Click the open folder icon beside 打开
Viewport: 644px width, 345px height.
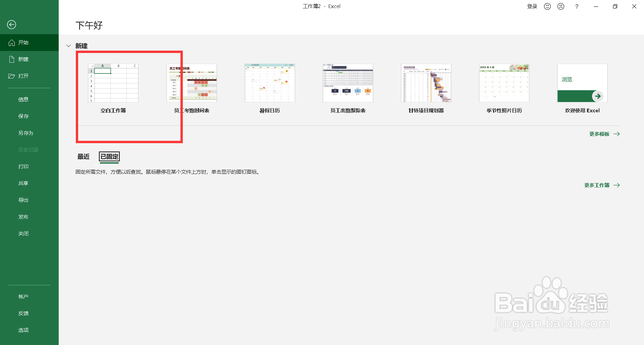click(x=12, y=76)
